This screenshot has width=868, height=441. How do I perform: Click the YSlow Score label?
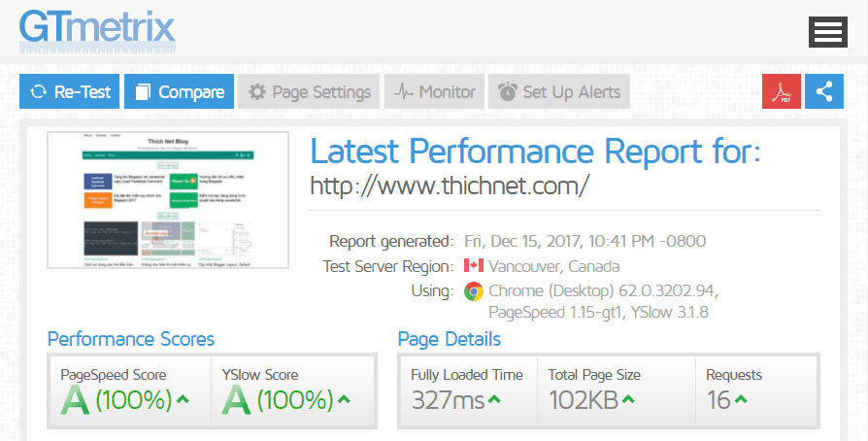(260, 375)
